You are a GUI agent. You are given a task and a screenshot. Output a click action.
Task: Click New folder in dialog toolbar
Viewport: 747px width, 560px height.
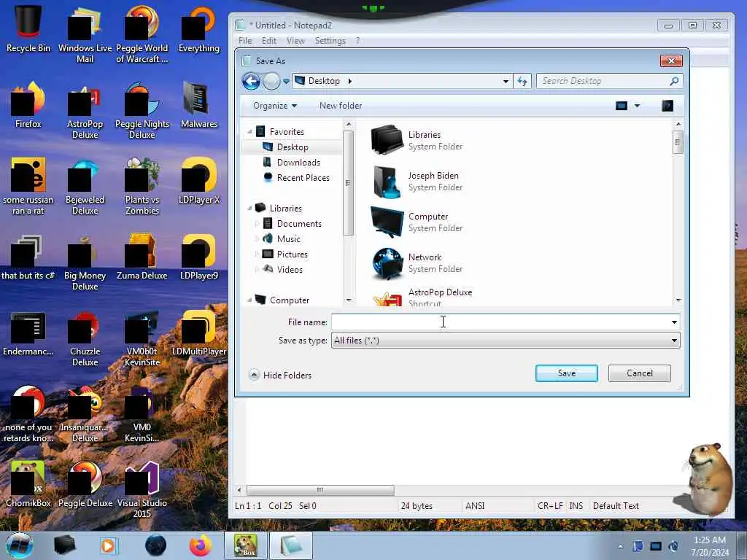(341, 106)
